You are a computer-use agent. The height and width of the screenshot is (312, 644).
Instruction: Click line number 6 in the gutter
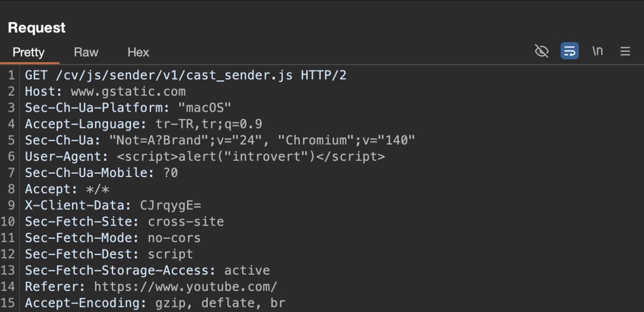11,157
